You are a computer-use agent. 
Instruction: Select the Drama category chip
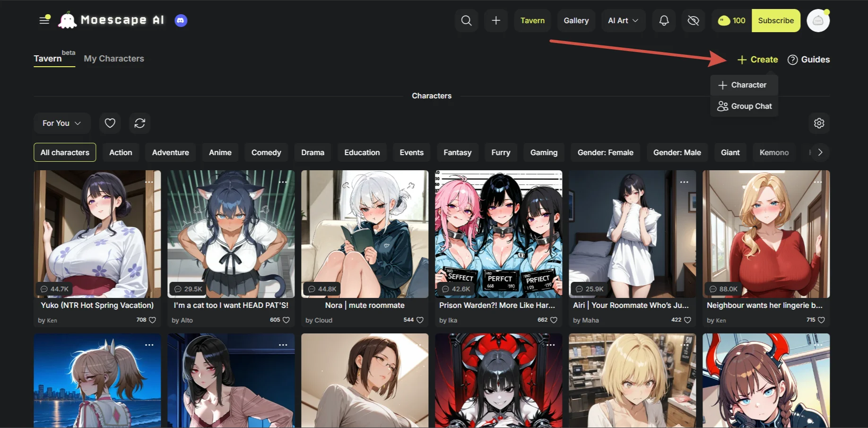(x=313, y=152)
